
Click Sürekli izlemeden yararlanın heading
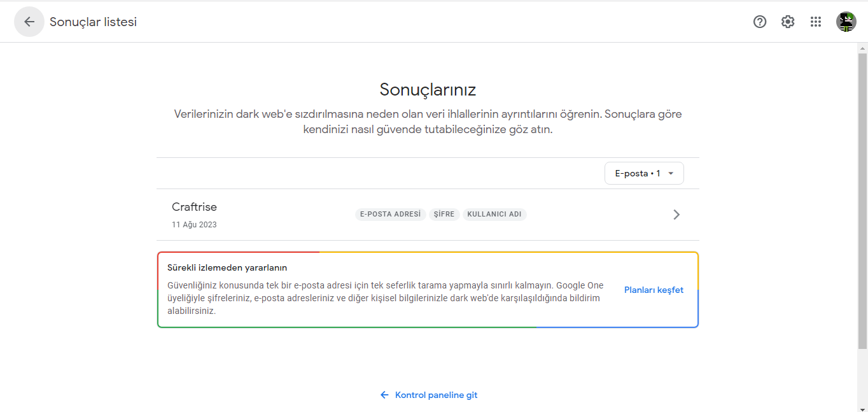(x=227, y=267)
